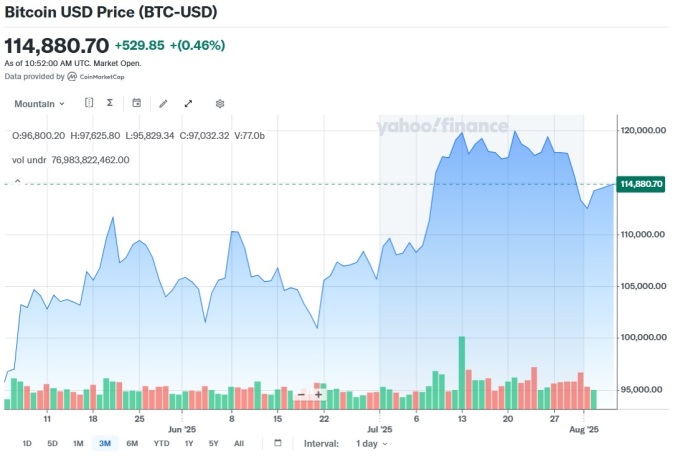Image resolution: width=680 pixels, height=458 pixels.
Task: Open the custom date range calendar
Action: click(277, 443)
